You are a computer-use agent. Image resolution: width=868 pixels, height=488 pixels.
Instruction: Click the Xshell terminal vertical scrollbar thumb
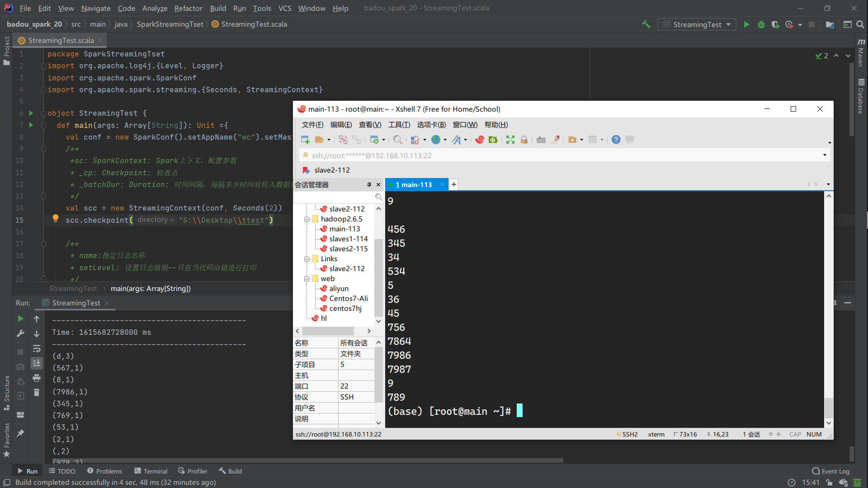(829, 408)
